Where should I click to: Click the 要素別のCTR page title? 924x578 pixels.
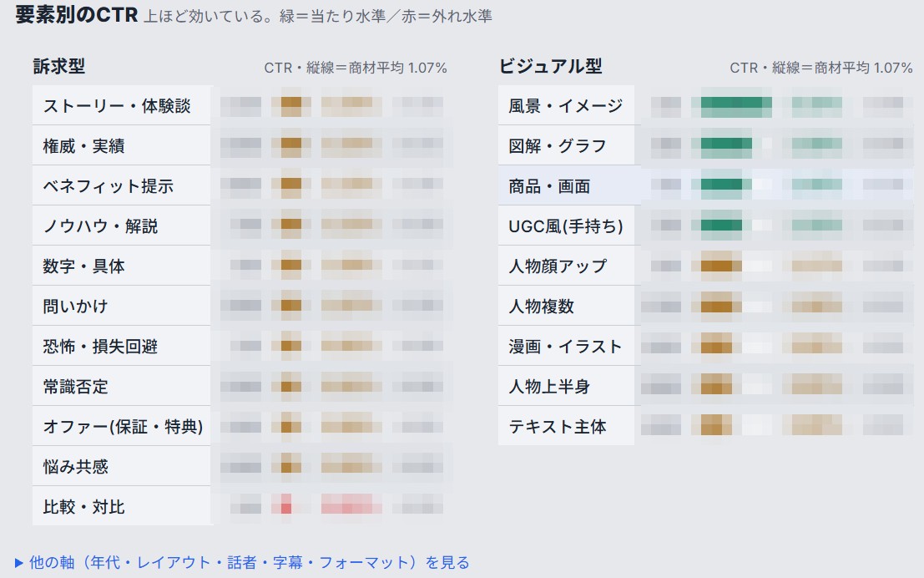click(77, 15)
